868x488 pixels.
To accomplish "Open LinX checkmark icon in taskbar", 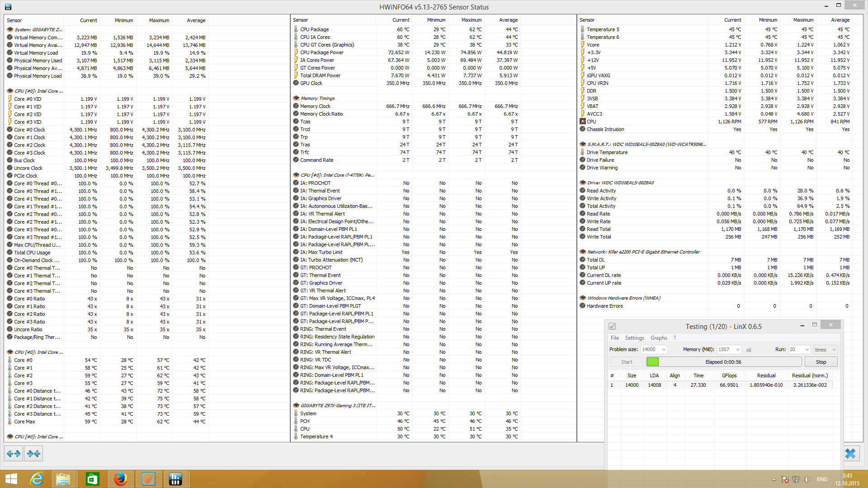I will 148,479.
